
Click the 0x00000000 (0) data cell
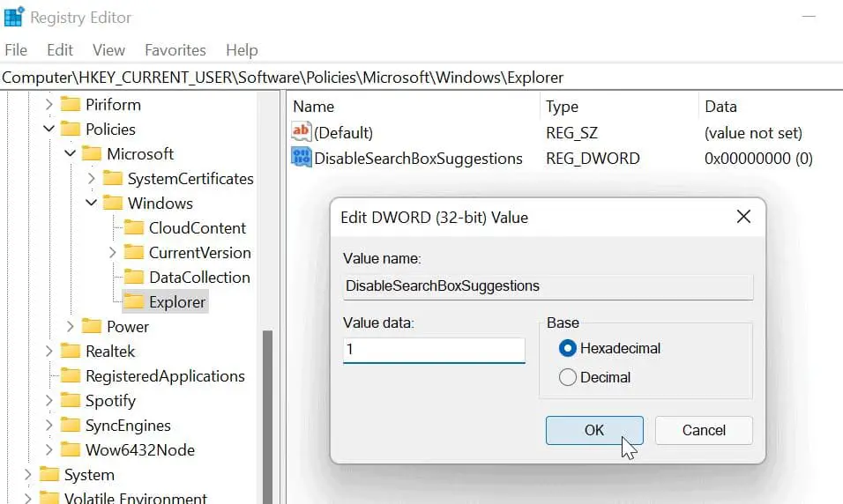758,159
